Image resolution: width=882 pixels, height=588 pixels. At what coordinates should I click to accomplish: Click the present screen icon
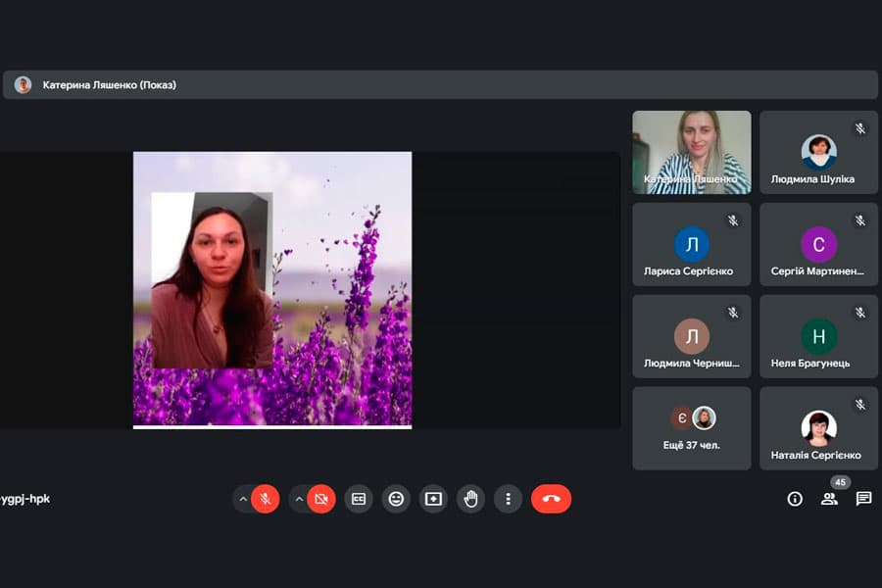[x=433, y=499]
